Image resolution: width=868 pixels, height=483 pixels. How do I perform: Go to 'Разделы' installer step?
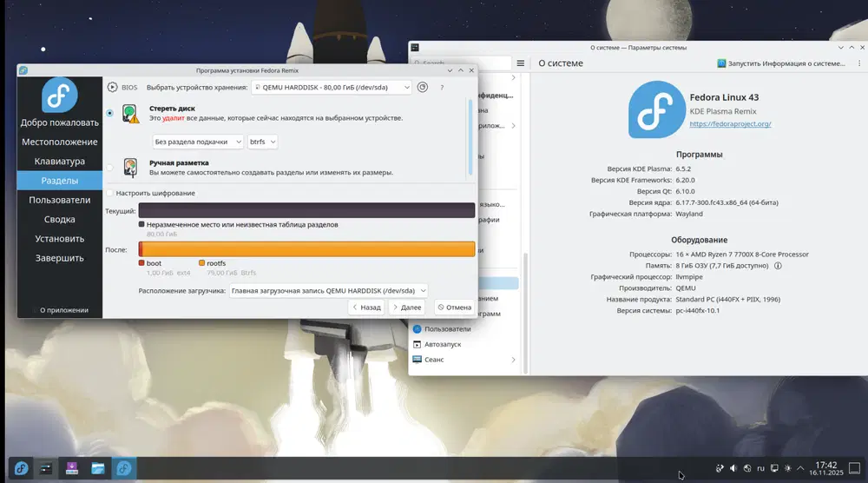click(x=59, y=181)
